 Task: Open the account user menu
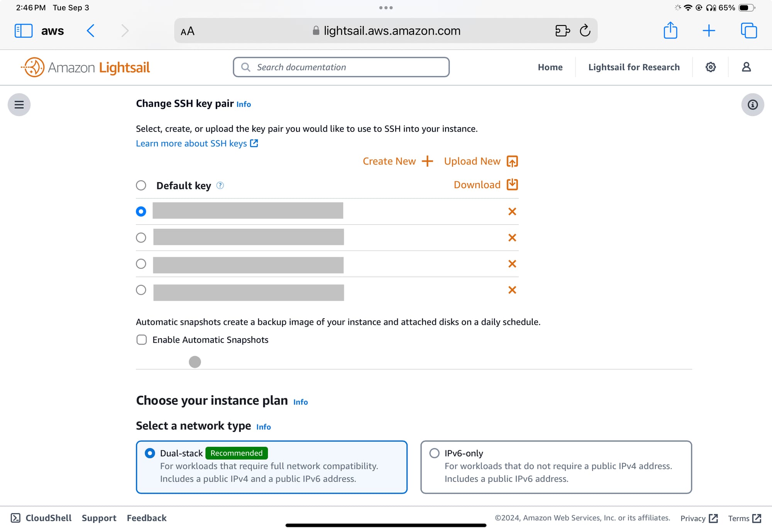coord(747,67)
